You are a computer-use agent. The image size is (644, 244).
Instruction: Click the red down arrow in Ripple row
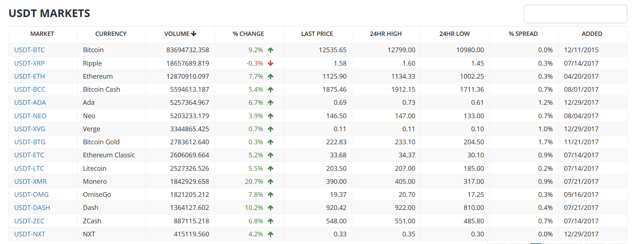tap(270, 63)
